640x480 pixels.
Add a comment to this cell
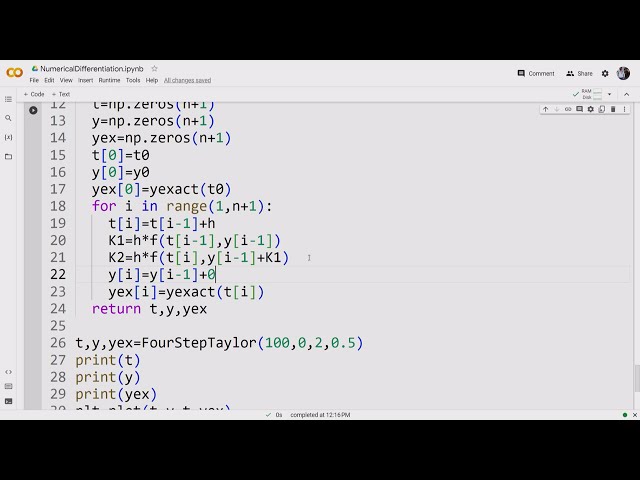click(579, 109)
